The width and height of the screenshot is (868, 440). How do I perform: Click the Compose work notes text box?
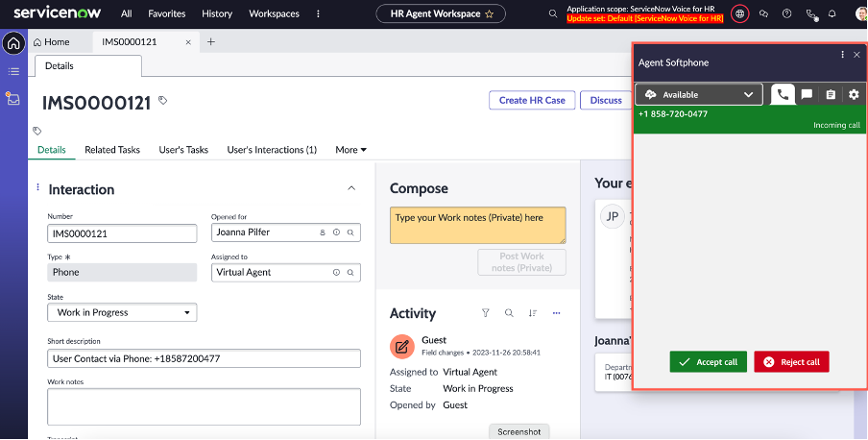(478, 226)
